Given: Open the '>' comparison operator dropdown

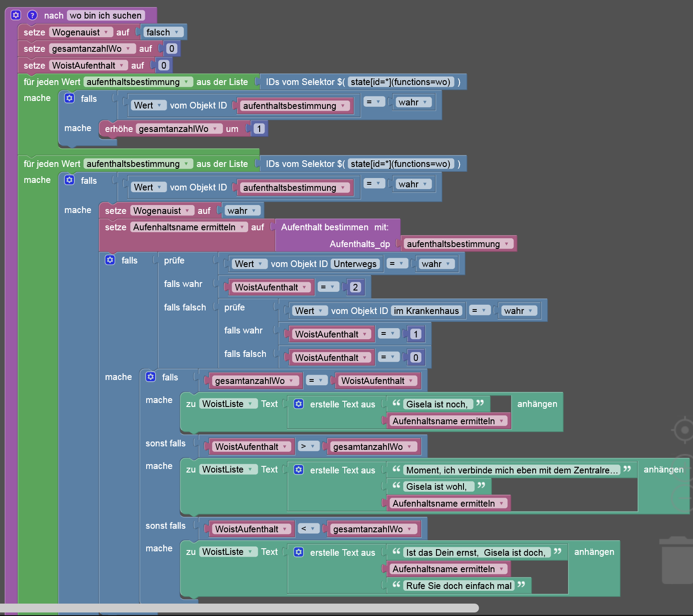Looking at the screenshot, I should click(x=308, y=446).
